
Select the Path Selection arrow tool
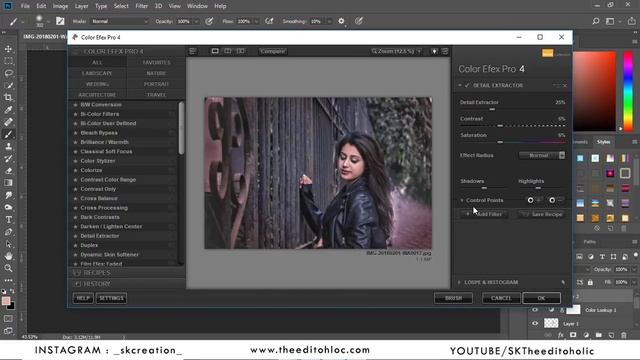8,244
